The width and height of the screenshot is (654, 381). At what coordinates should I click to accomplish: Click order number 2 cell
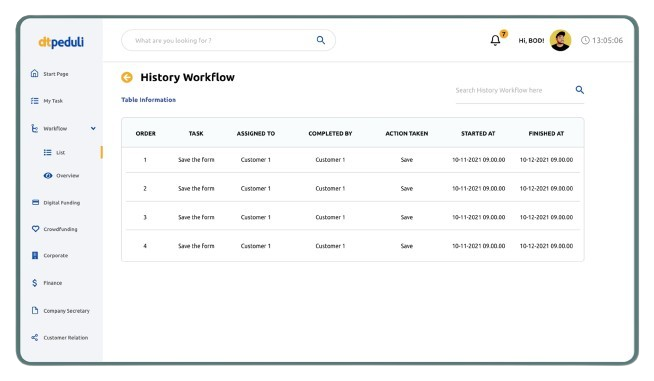pyautogui.click(x=145, y=189)
